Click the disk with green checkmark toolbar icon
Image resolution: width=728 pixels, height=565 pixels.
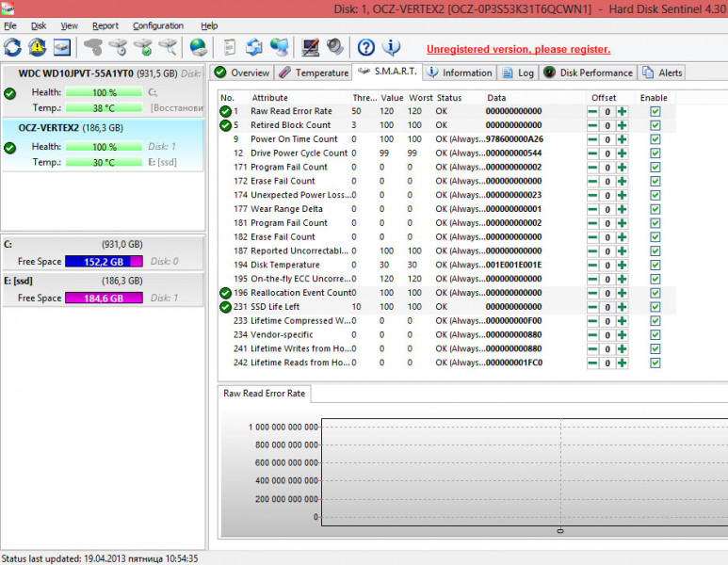(x=143, y=47)
